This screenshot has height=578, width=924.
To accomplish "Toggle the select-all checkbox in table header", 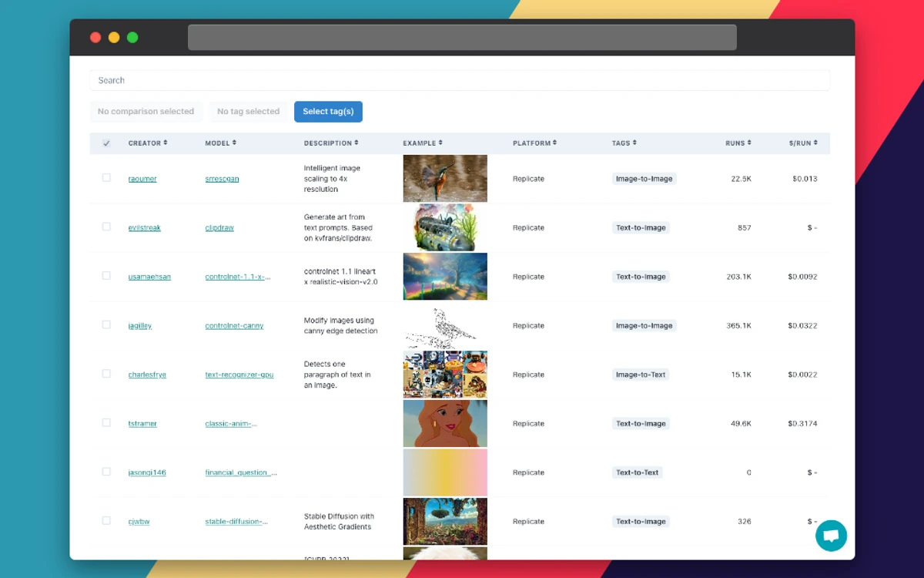I will [106, 143].
